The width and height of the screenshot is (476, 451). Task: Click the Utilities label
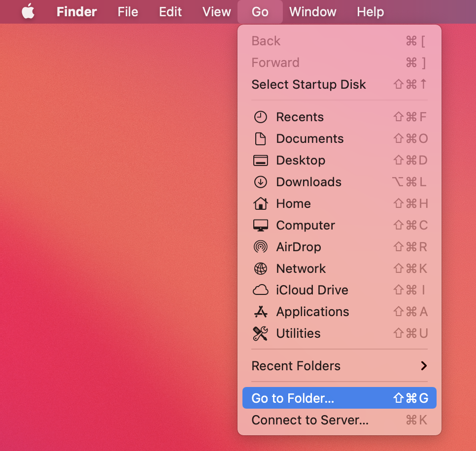pyautogui.click(x=299, y=334)
